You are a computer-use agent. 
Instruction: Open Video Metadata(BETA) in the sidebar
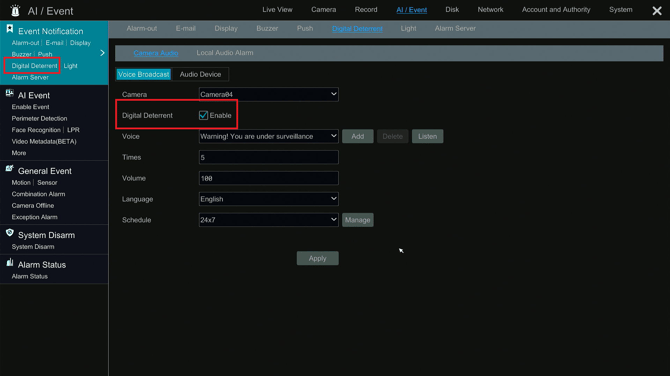[44, 141]
